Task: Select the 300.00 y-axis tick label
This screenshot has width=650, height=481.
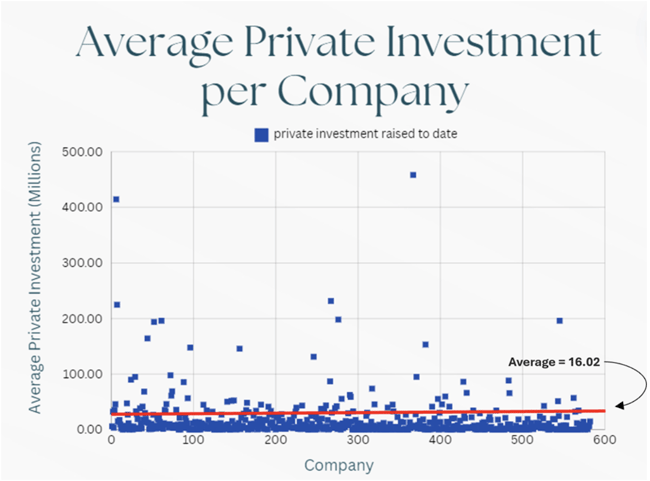Action: [83, 263]
